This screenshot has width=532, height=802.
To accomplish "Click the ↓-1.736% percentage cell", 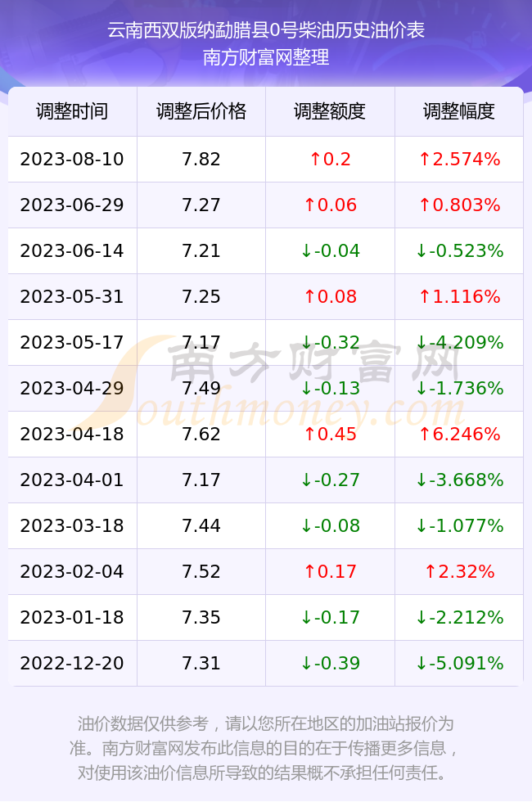I will 459,388.
